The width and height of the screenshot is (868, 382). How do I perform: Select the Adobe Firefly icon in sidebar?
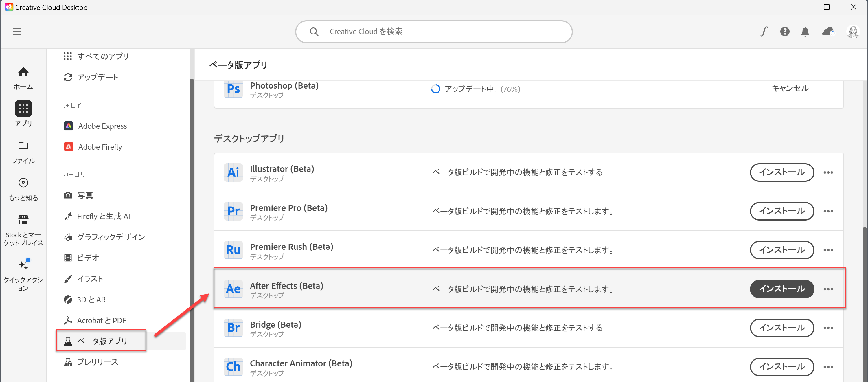tap(68, 147)
